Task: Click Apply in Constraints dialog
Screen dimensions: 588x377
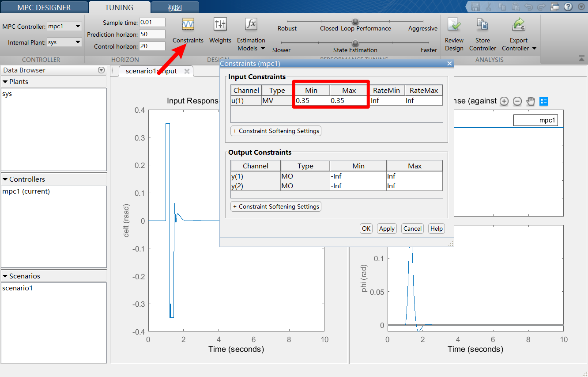Action: [387, 228]
